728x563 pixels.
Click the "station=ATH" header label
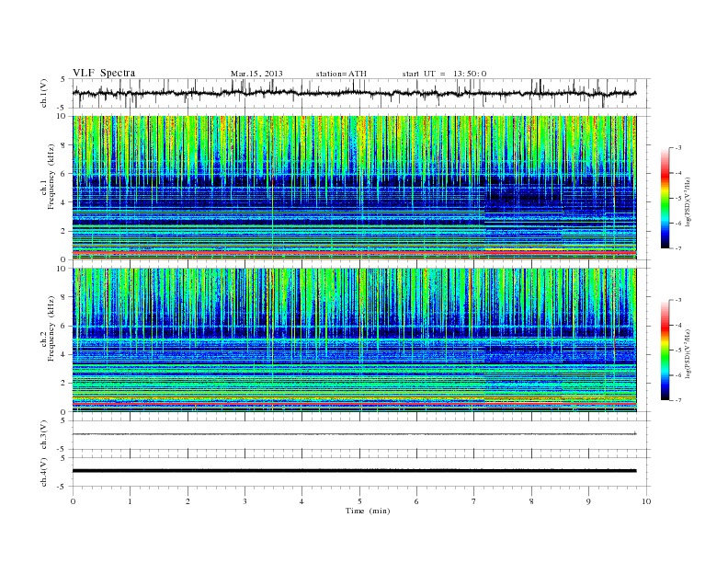(341, 74)
